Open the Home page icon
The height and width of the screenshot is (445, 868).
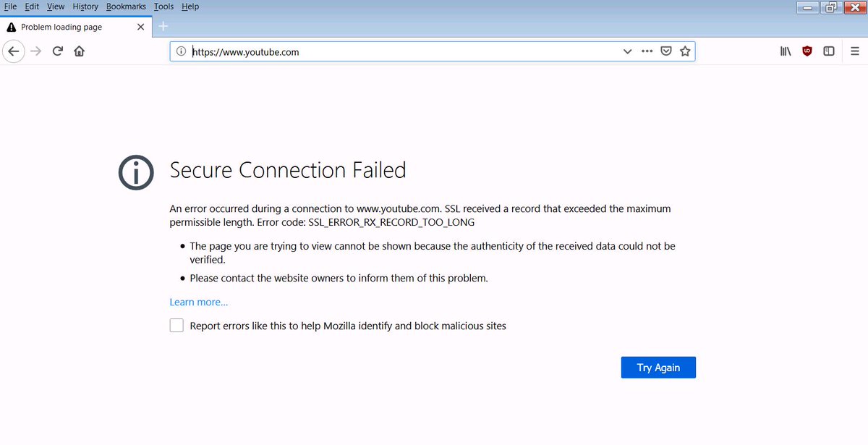tap(79, 51)
